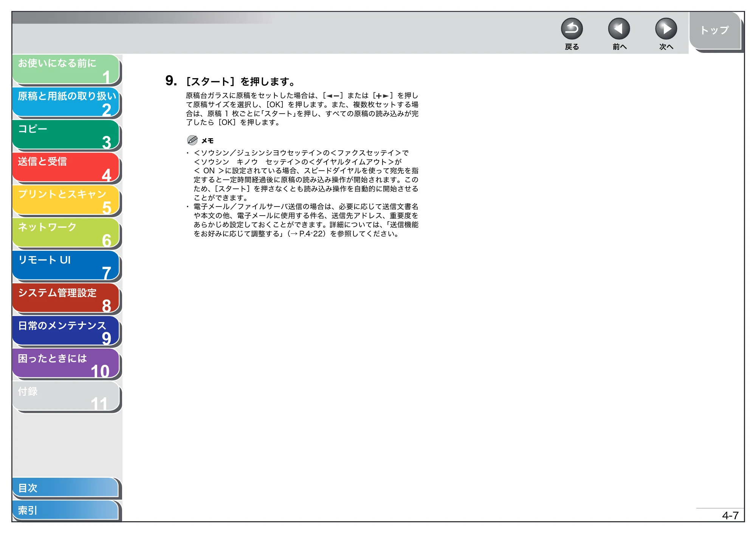Click the page number 4-7

[730, 515]
